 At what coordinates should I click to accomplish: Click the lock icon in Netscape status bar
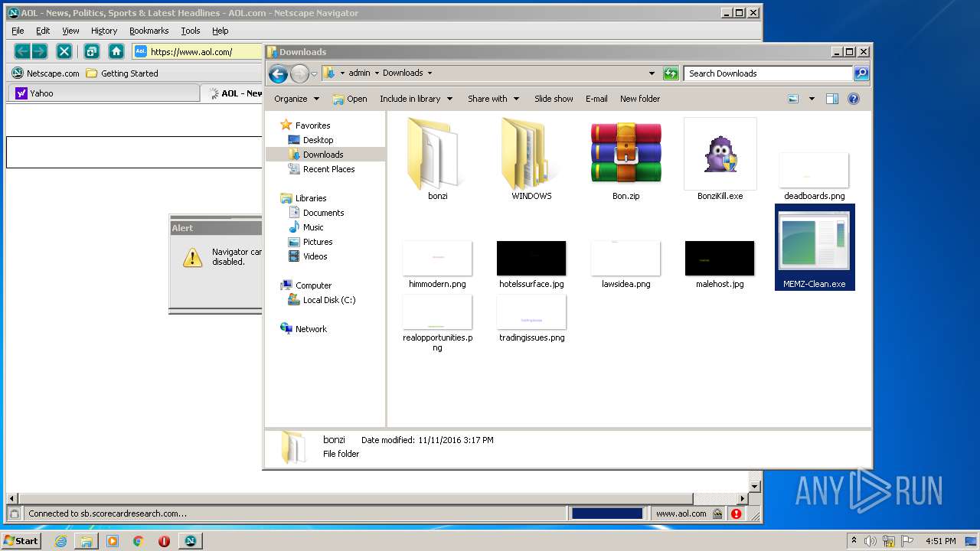point(717,514)
